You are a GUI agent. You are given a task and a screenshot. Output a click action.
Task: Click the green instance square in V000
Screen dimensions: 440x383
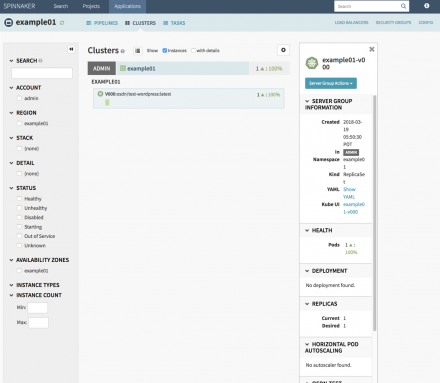[107, 102]
